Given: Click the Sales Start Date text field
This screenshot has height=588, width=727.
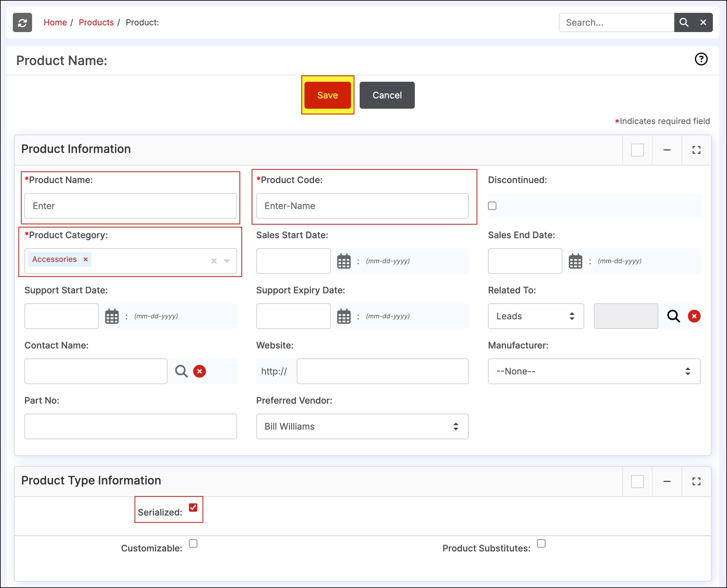Looking at the screenshot, I should (293, 261).
